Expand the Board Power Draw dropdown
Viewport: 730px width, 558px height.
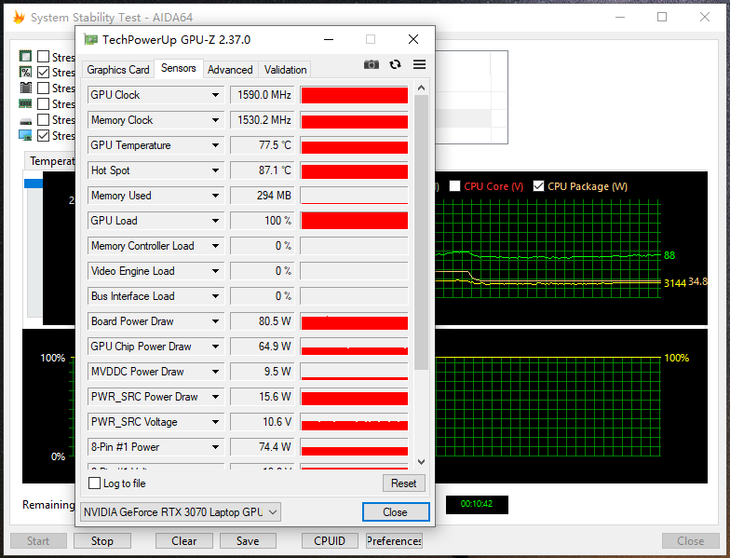pyautogui.click(x=215, y=322)
